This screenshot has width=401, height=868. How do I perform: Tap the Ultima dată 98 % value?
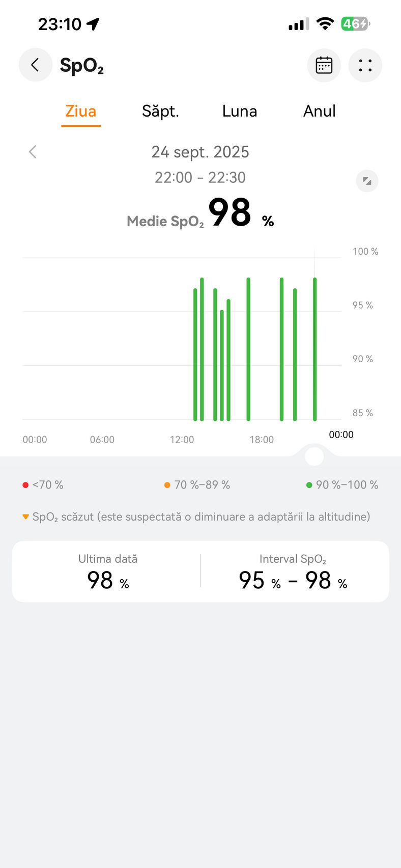coord(108,580)
